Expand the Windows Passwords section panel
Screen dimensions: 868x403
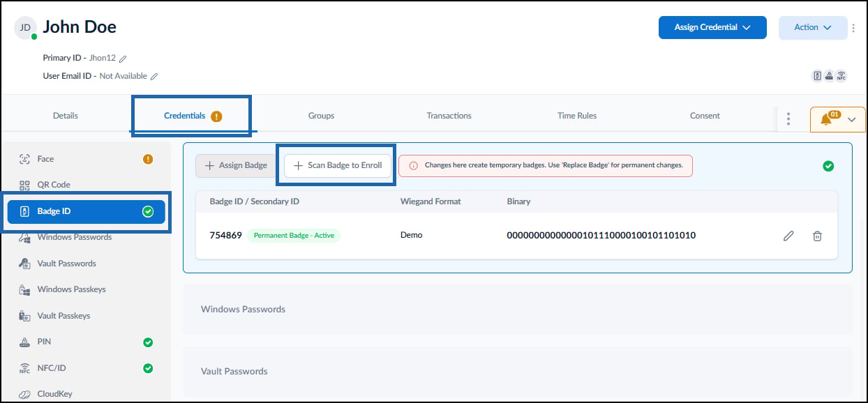click(517, 309)
